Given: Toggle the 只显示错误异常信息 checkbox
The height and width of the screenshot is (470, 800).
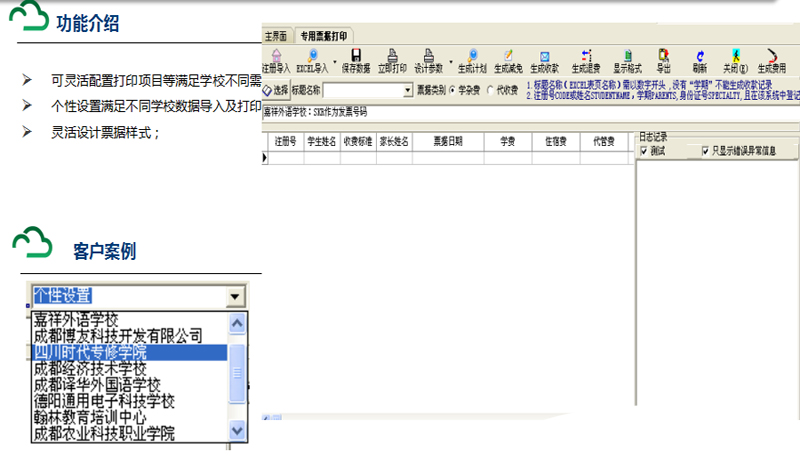Looking at the screenshot, I should (706, 151).
